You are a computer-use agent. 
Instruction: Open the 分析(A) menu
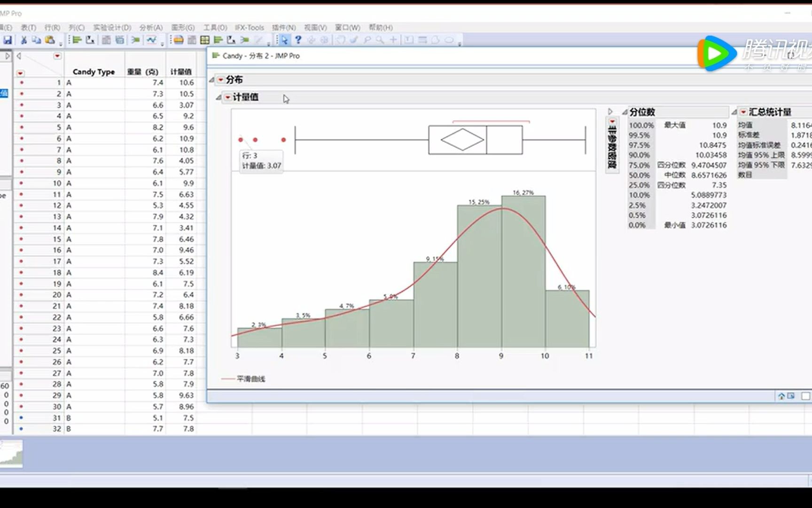pyautogui.click(x=151, y=28)
